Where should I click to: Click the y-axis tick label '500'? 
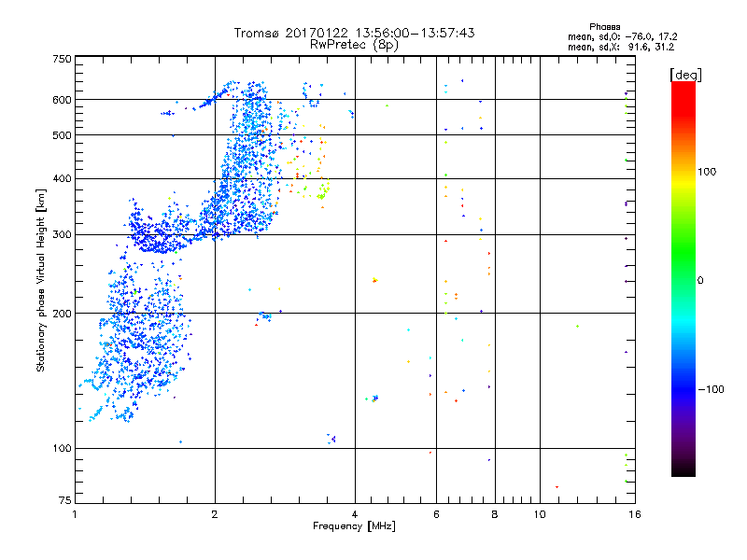[62, 135]
